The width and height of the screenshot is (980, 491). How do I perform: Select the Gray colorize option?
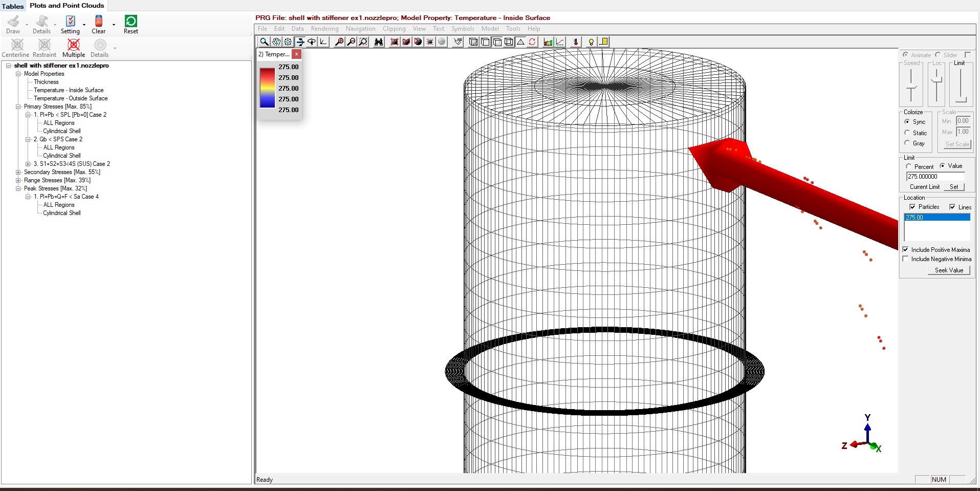[907, 143]
